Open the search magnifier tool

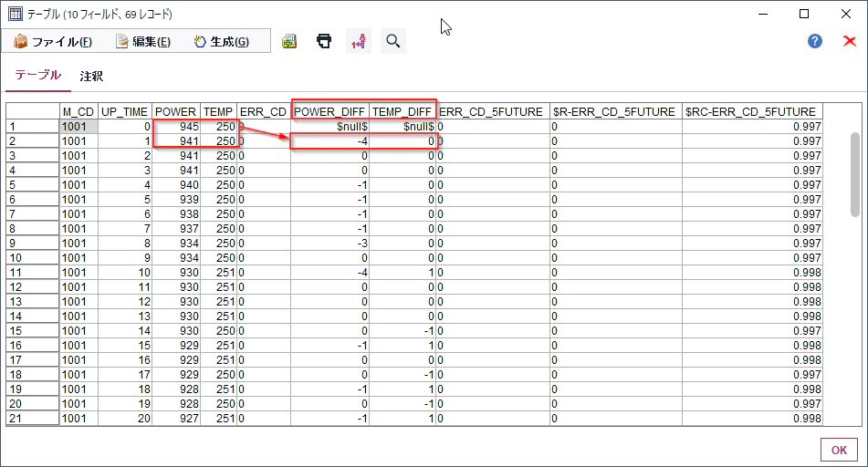(x=393, y=41)
